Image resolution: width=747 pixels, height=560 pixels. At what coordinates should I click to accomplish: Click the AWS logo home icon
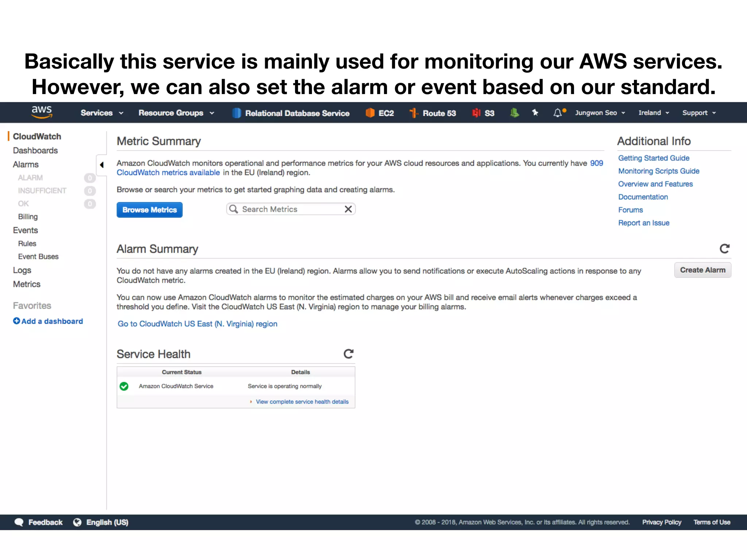pos(42,112)
